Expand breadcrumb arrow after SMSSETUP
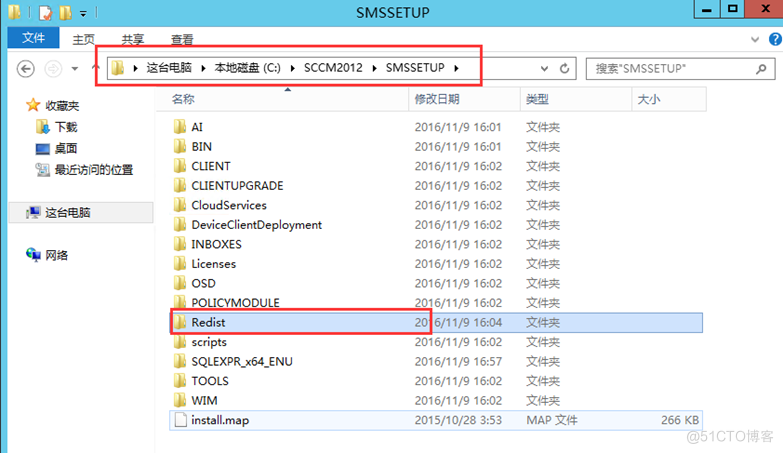Image resolution: width=783 pixels, height=453 pixels. (456, 68)
